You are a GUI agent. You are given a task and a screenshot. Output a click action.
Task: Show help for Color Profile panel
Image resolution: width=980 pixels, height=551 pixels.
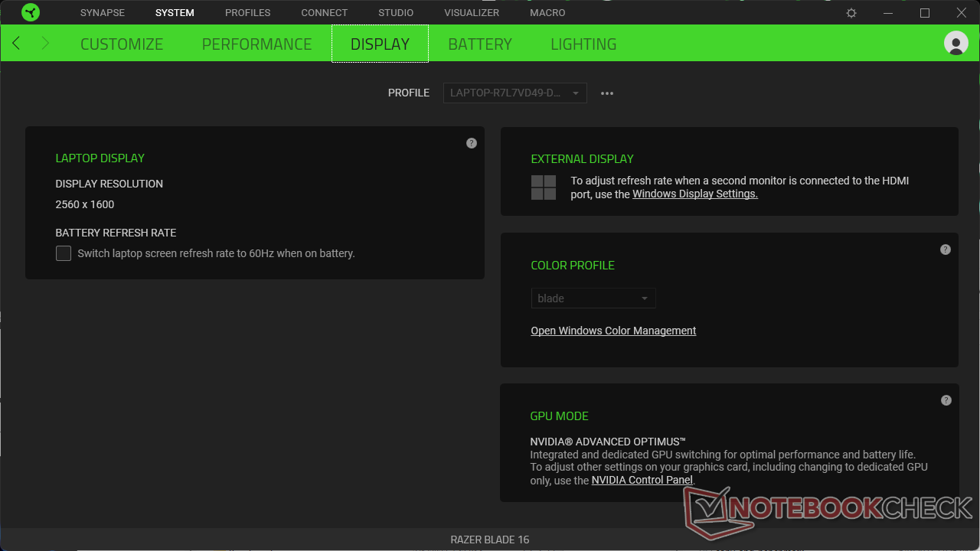(946, 249)
